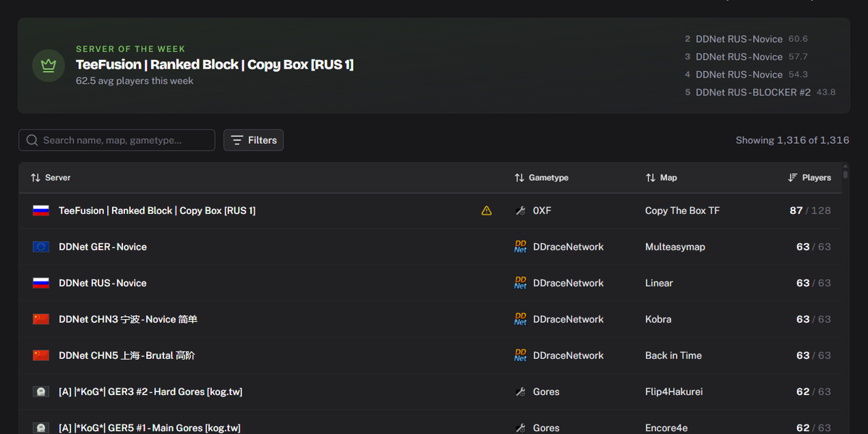Click map name Flip4Hakurei
868x434 pixels.
point(674,391)
